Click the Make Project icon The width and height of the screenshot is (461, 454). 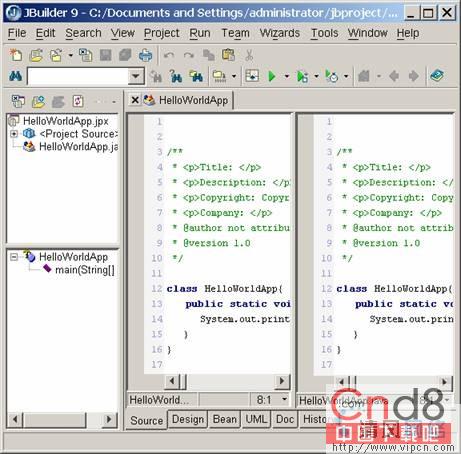pos(219,76)
